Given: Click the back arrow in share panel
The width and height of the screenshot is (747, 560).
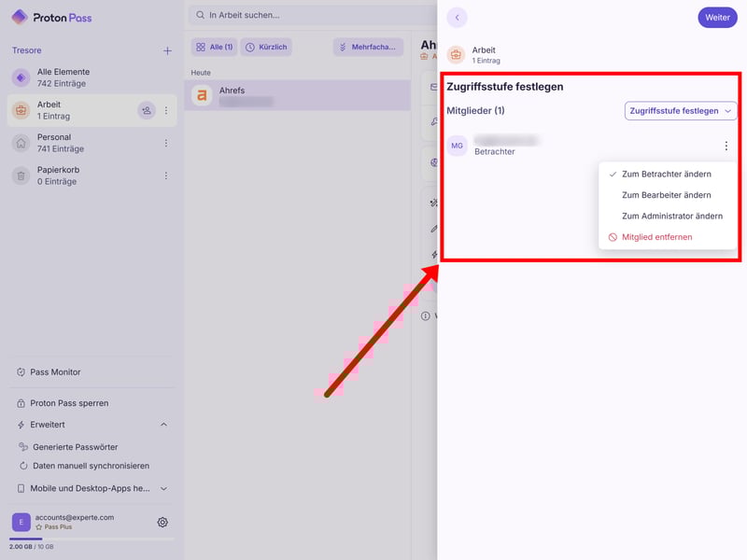Looking at the screenshot, I should point(457,18).
